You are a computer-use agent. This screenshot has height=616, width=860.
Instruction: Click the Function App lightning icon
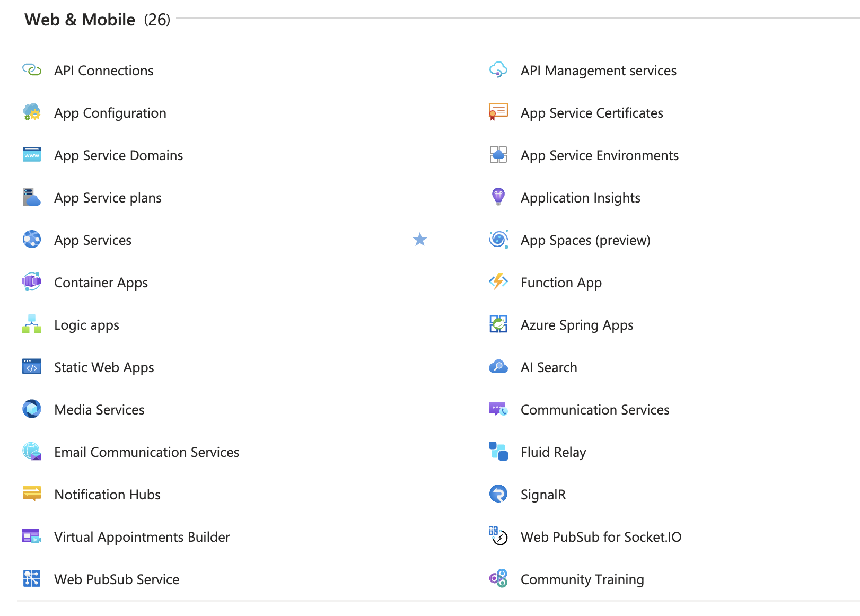(x=498, y=282)
